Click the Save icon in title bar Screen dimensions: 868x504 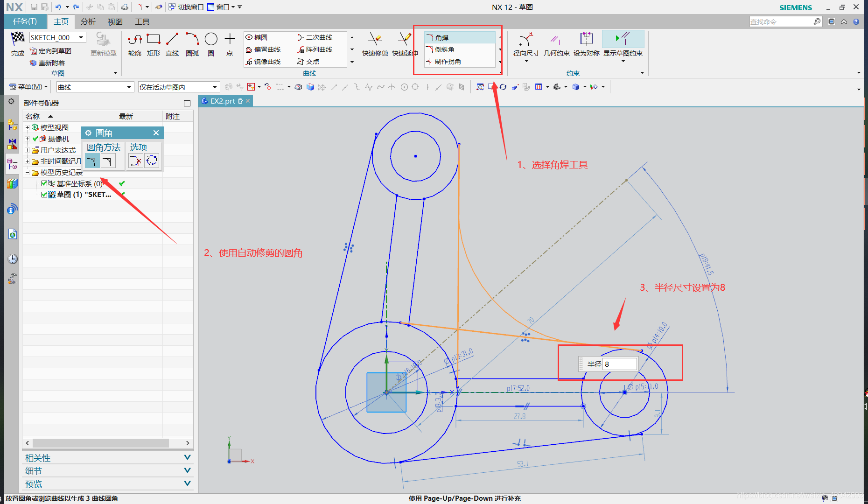click(34, 7)
